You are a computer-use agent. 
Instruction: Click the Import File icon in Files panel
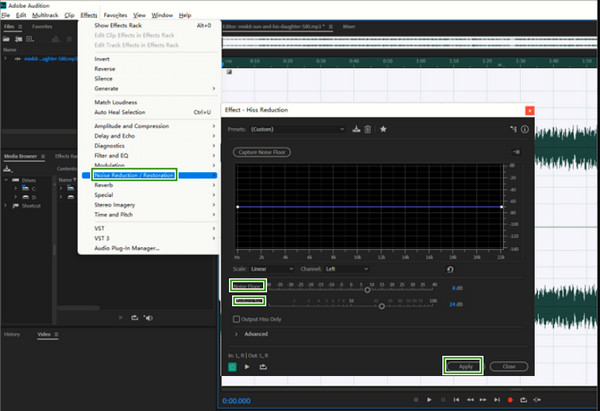coord(18,39)
